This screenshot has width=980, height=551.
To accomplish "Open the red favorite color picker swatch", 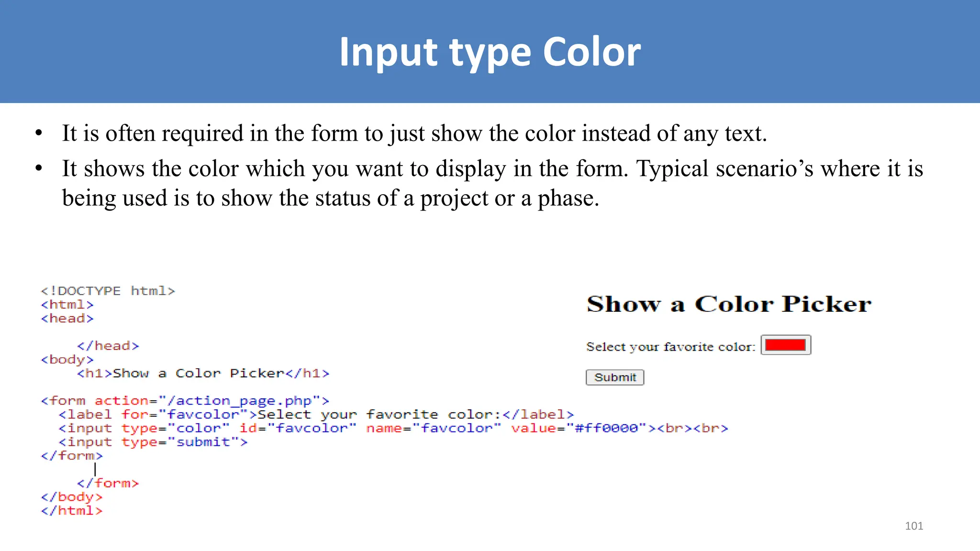I will pyautogui.click(x=786, y=345).
